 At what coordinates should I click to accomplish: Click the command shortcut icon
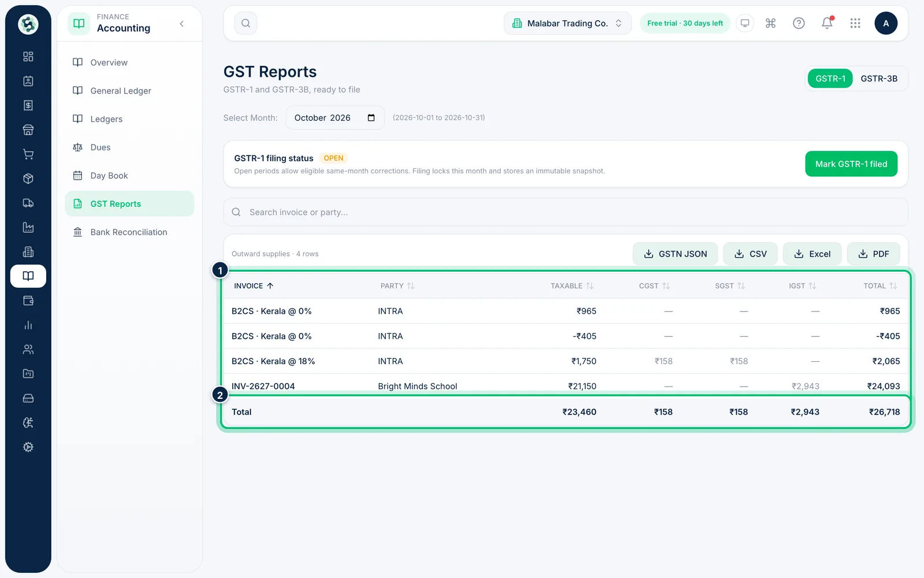[770, 23]
